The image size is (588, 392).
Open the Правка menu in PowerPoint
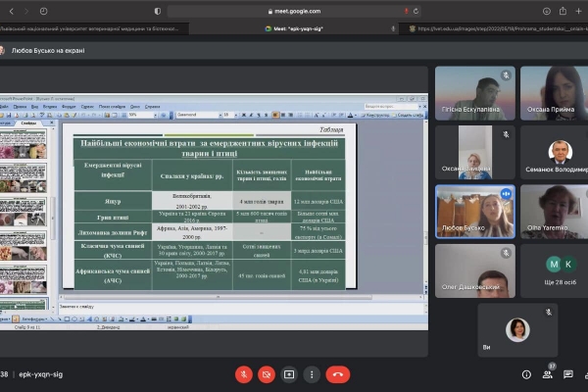pyautogui.click(x=20, y=107)
